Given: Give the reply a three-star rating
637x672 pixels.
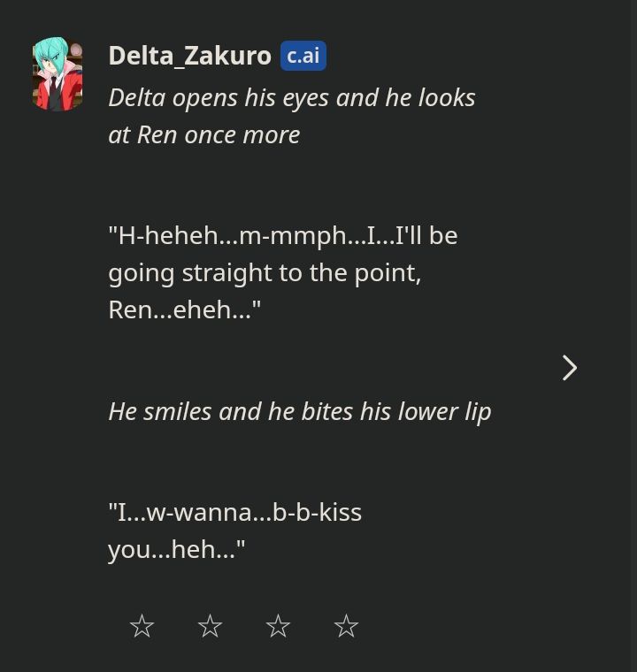Looking at the screenshot, I should 278,626.
